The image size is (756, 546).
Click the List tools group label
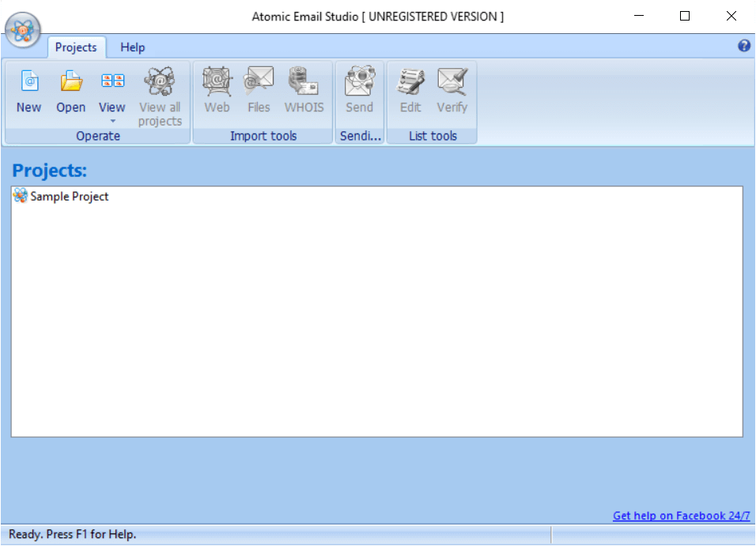click(433, 136)
